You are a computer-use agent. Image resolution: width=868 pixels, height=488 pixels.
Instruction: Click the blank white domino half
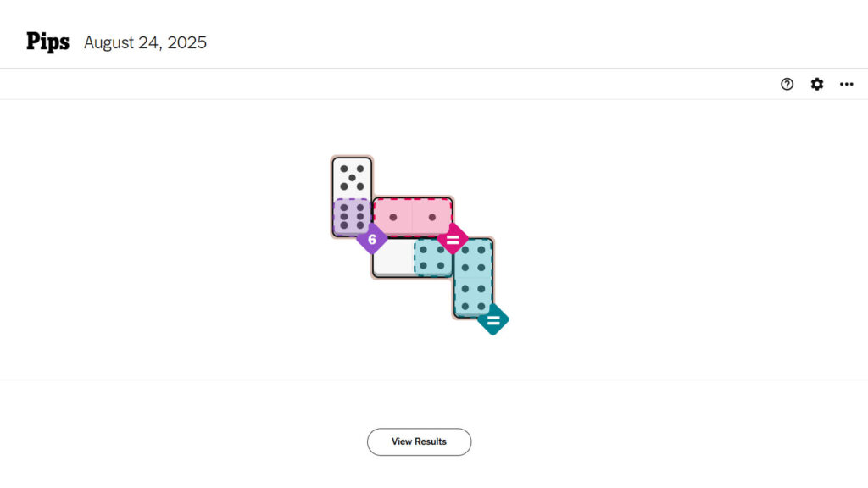394,258
